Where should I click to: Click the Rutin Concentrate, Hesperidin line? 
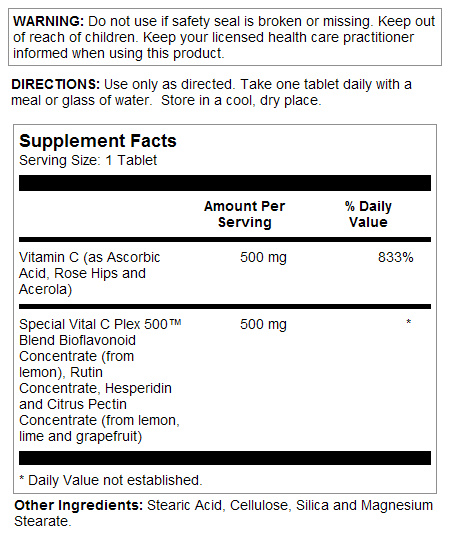pos(95,389)
